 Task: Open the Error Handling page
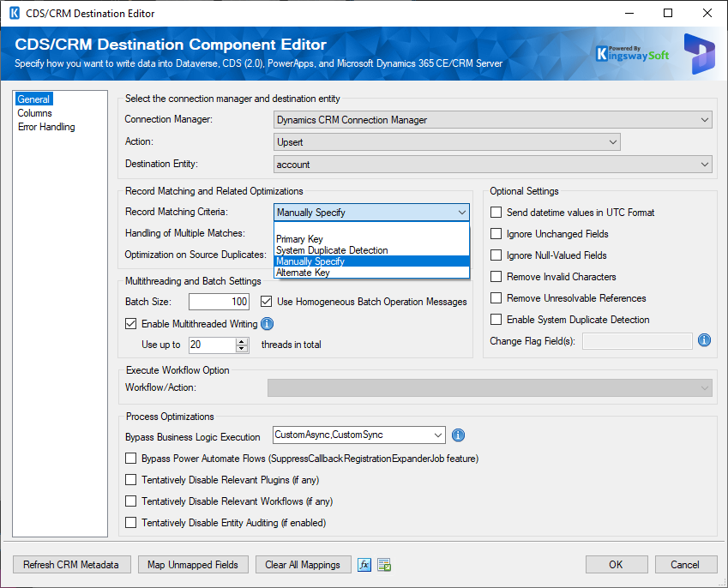coord(46,126)
